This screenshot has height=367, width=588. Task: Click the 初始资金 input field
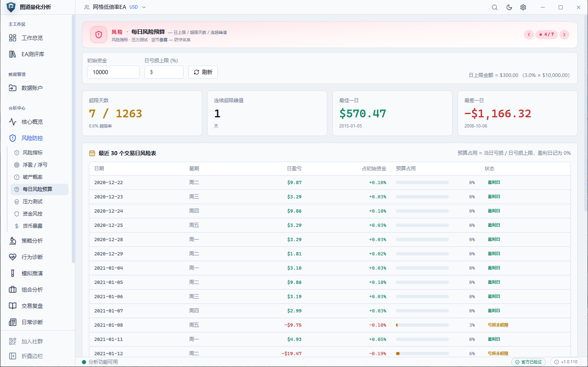click(113, 72)
